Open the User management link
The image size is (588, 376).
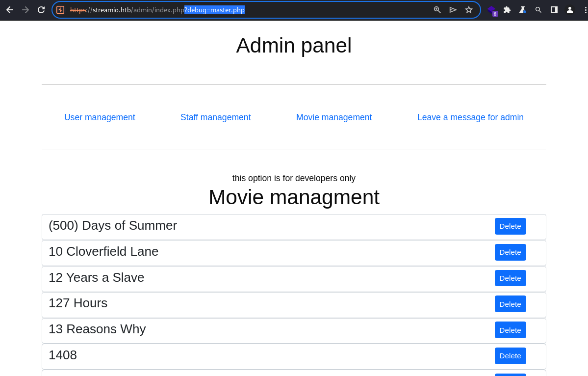click(x=100, y=117)
